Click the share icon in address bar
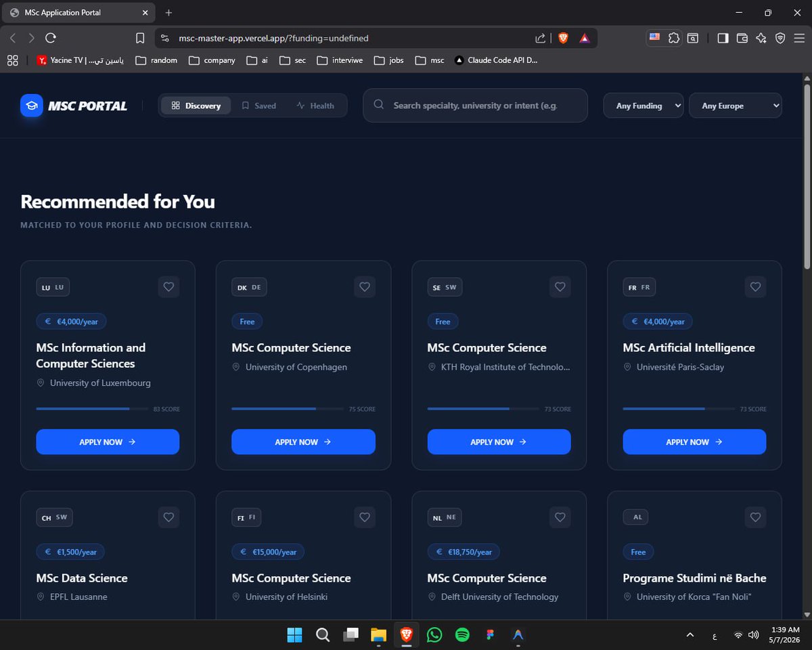 tap(541, 38)
